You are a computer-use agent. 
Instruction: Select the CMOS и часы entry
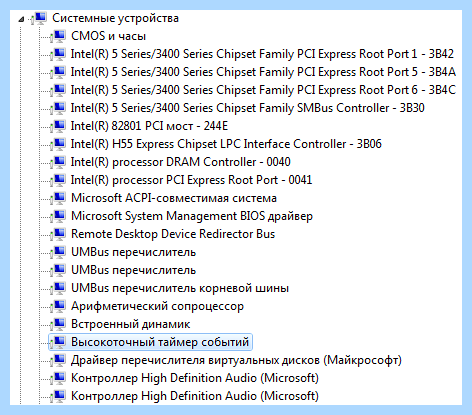tap(108, 36)
